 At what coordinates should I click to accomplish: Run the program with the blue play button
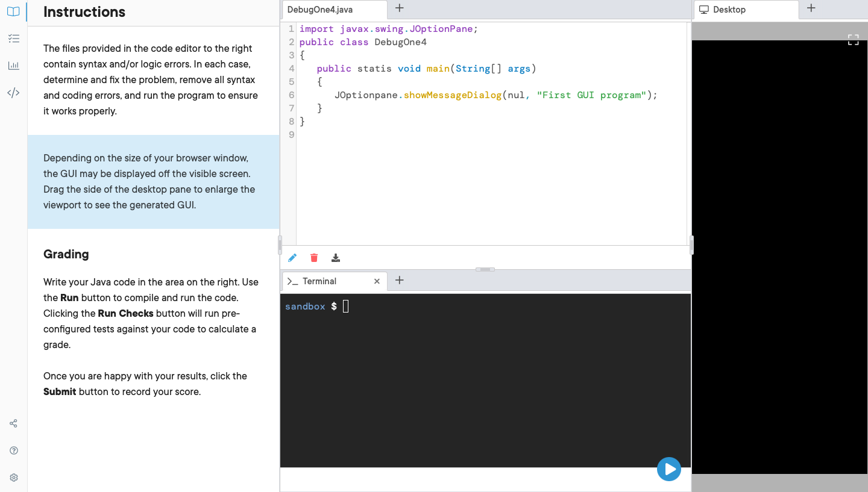(x=668, y=469)
